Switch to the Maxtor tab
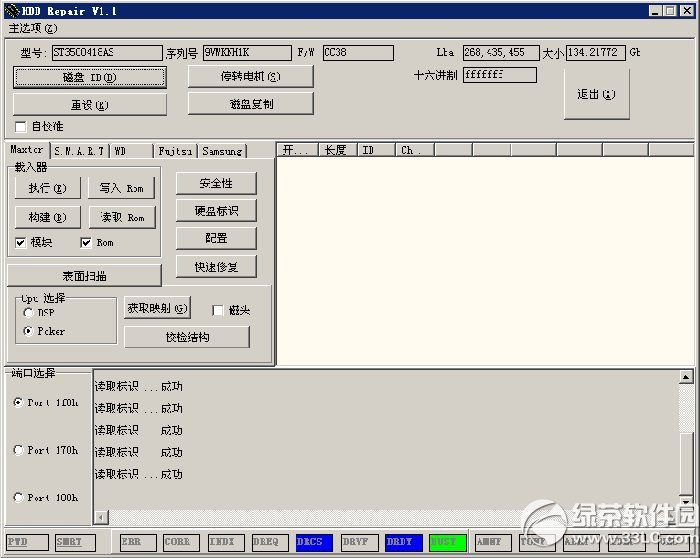Viewport: 700px width, 558px height. pos(27,150)
